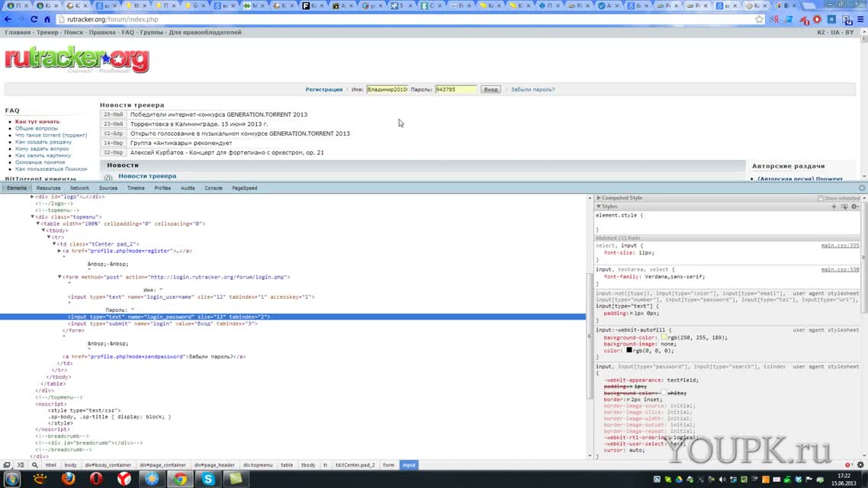Switch to the Network tab
Screen dimensions: 868x488
(79, 188)
